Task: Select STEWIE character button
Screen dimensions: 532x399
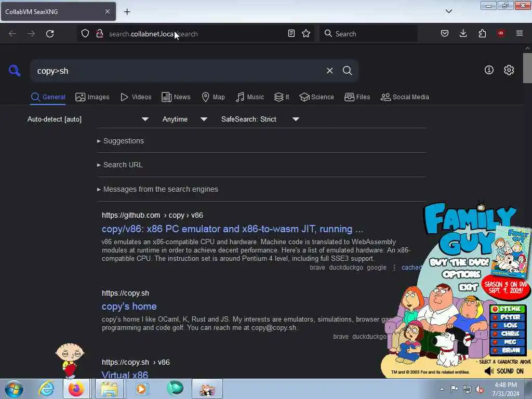Action: pyautogui.click(x=508, y=309)
